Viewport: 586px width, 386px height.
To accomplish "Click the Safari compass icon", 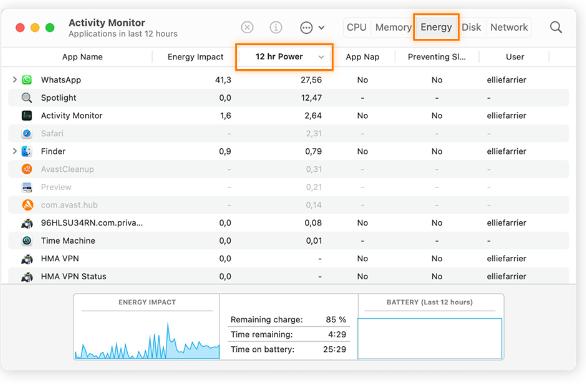I will tap(27, 133).
